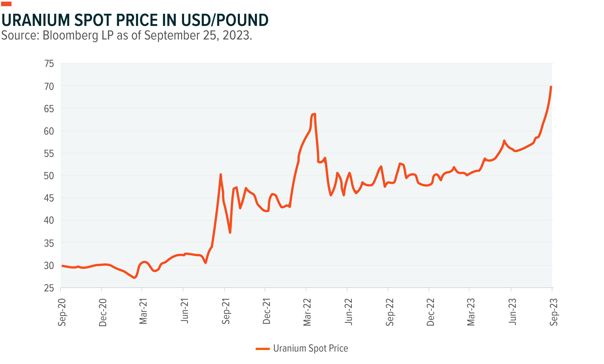604x364 pixels.
Task: Click the Sep-21 x-axis label
Action: click(226, 311)
